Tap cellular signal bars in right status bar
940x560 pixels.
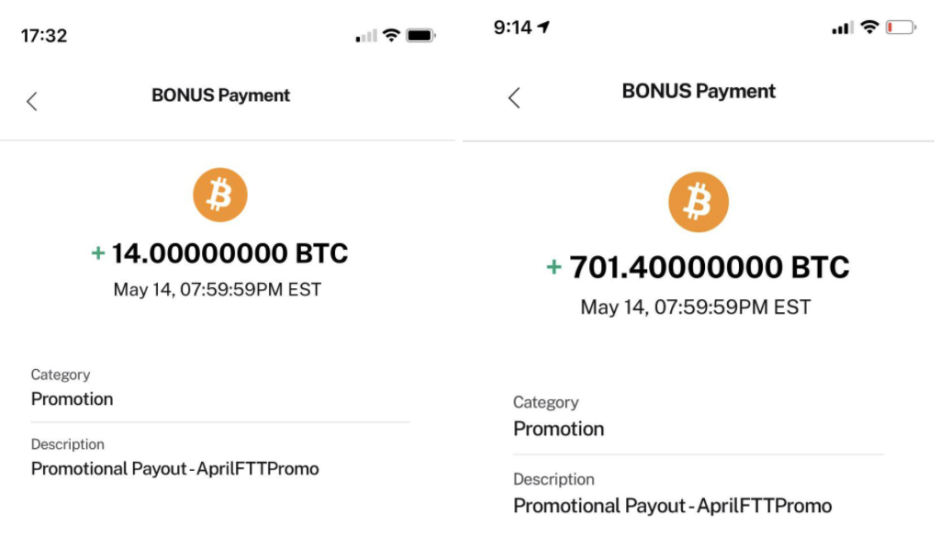tap(843, 28)
